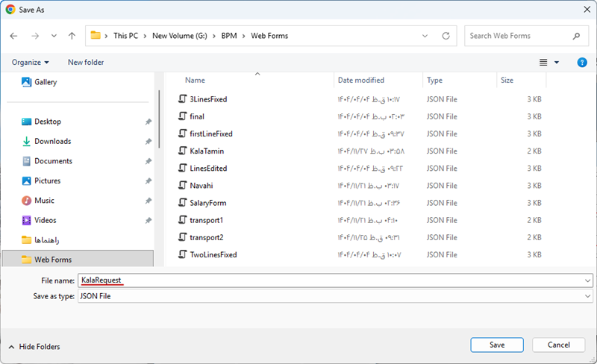Viewport: 597px width, 364px height.
Task: Click the search magnifier icon
Action: tap(576, 36)
